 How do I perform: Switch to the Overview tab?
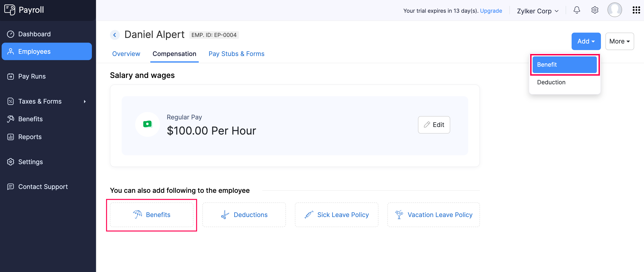click(126, 54)
